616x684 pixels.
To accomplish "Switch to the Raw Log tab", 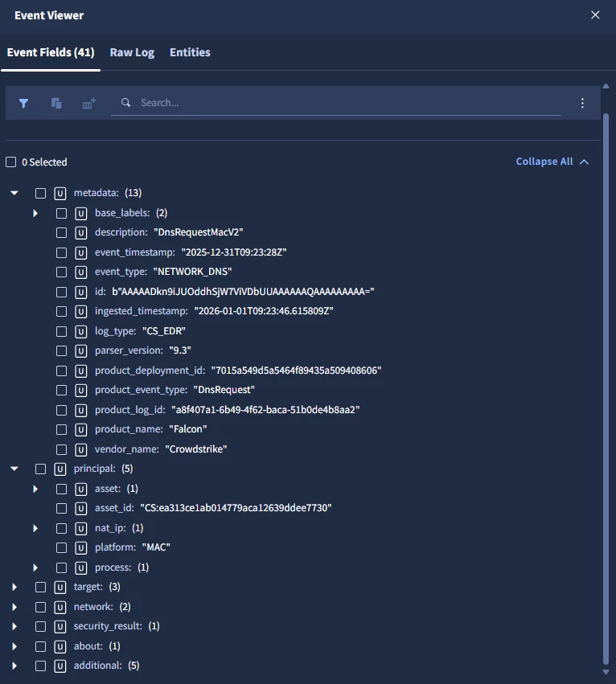I will (132, 52).
